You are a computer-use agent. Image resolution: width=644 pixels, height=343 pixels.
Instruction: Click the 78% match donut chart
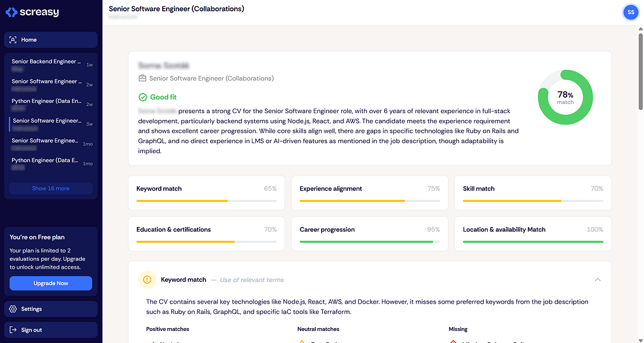point(565,98)
